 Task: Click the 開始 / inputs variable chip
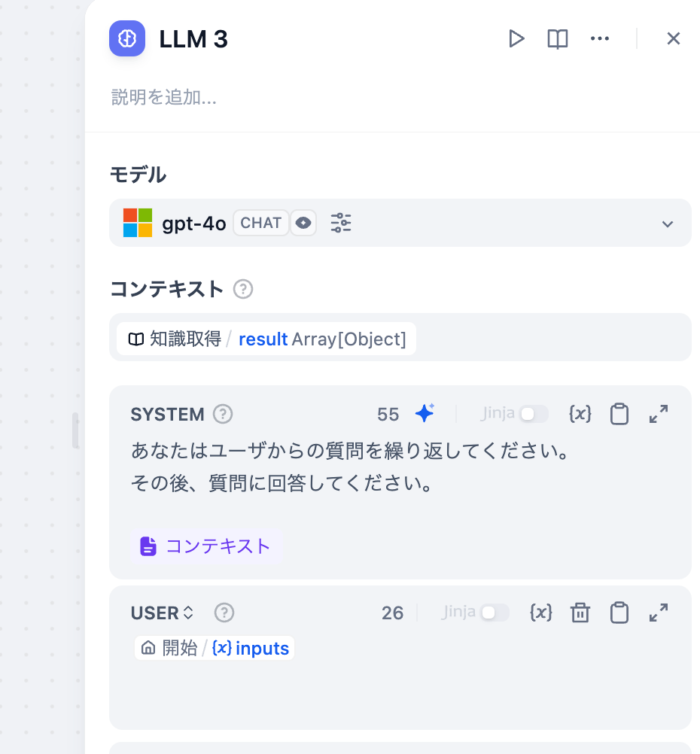click(215, 648)
